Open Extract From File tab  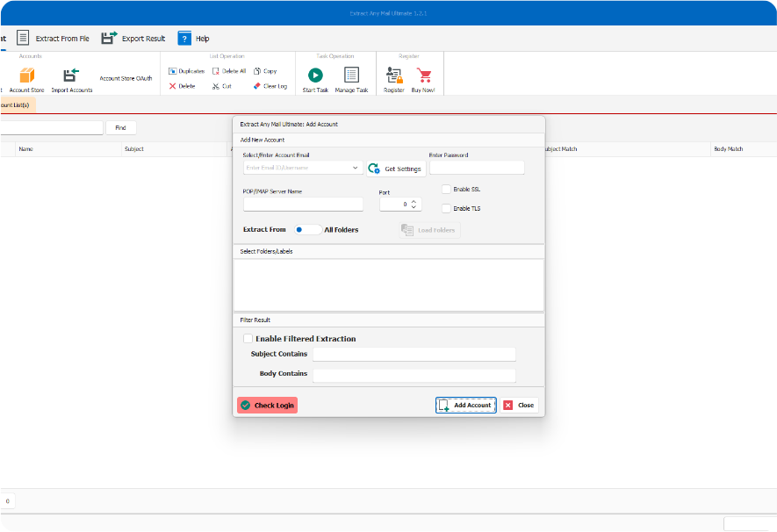click(x=53, y=38)
